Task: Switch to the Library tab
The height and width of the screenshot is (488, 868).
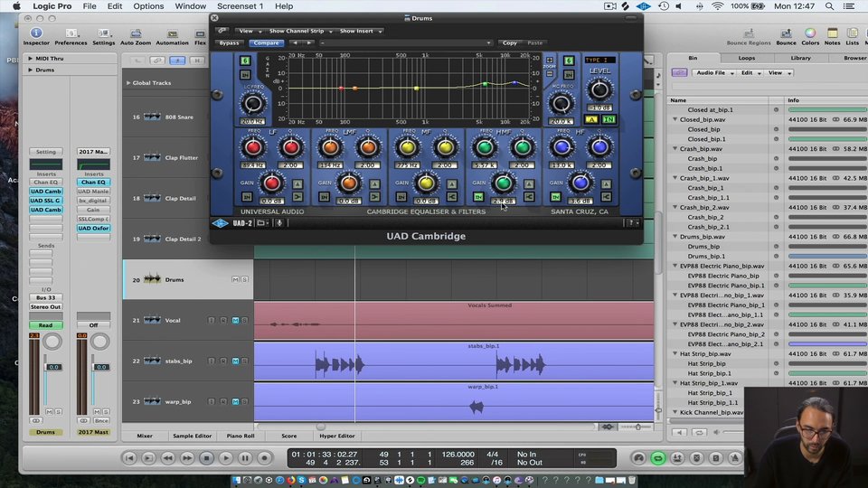Action: [800, 58]
